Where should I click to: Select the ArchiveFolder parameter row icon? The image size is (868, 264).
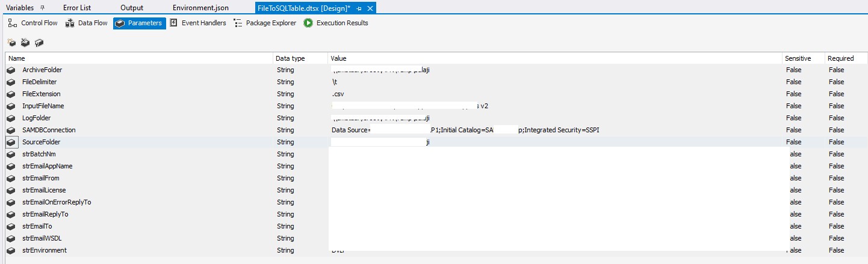(11, 70)
